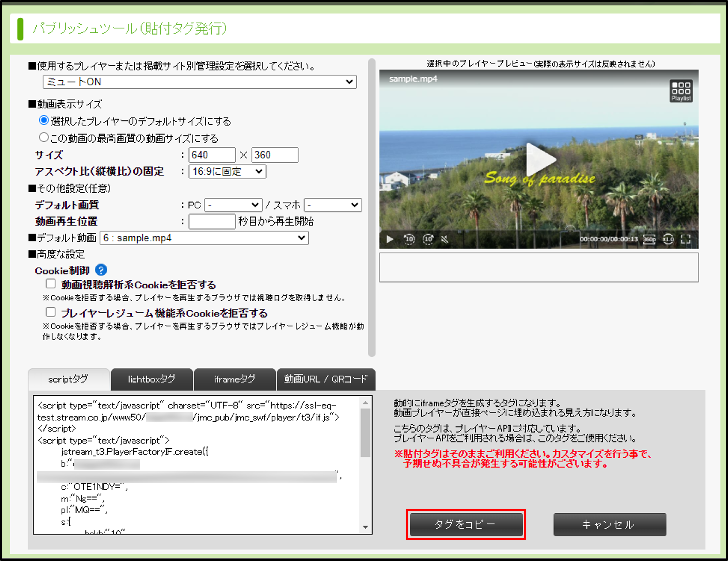Open the デフォルト動画 6 : sample.mp4 dropdown
Viewport: 728px width, 561px height.
[204, 238]
